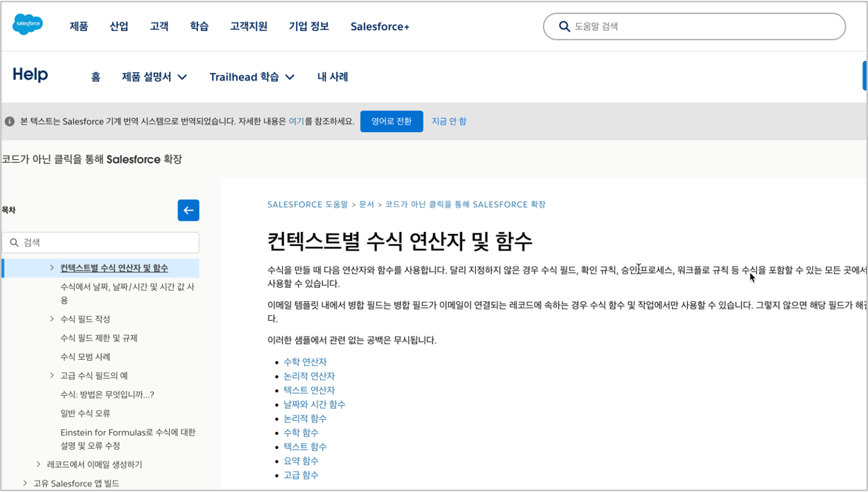The width and height of the screenshot is (868, 492).
Task: Open 내 사례 in the Help bar
Action: coord(332,76)
